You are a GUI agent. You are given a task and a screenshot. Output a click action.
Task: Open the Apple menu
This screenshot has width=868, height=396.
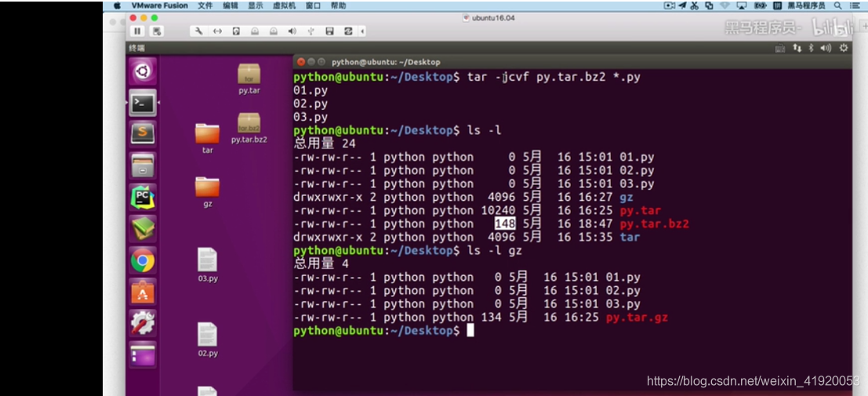coord(117,5)
